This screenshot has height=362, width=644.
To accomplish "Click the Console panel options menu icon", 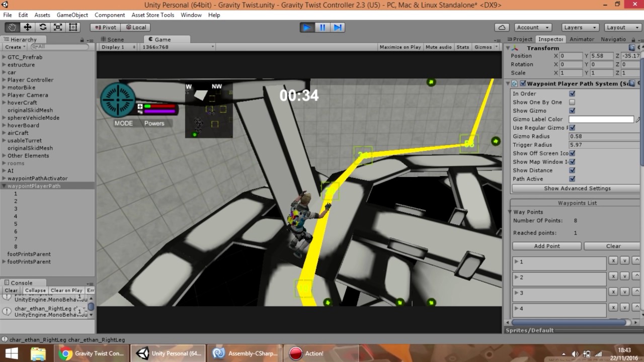I will point(90,283).
